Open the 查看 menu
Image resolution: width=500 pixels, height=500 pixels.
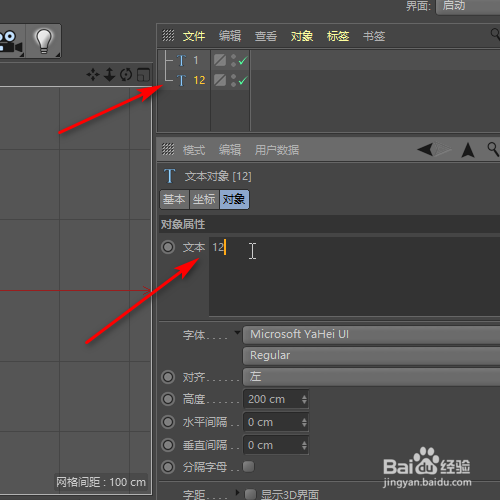(x=266, y=36)
